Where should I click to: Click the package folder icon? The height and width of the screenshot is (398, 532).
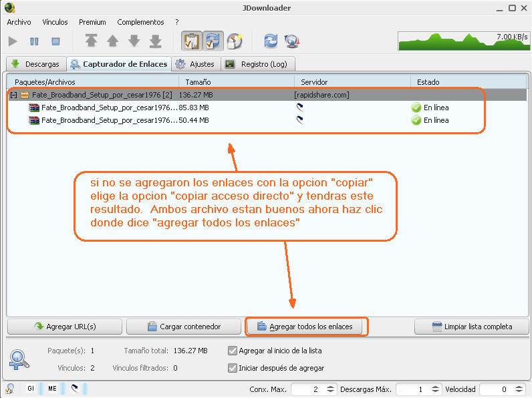[25, 95]
